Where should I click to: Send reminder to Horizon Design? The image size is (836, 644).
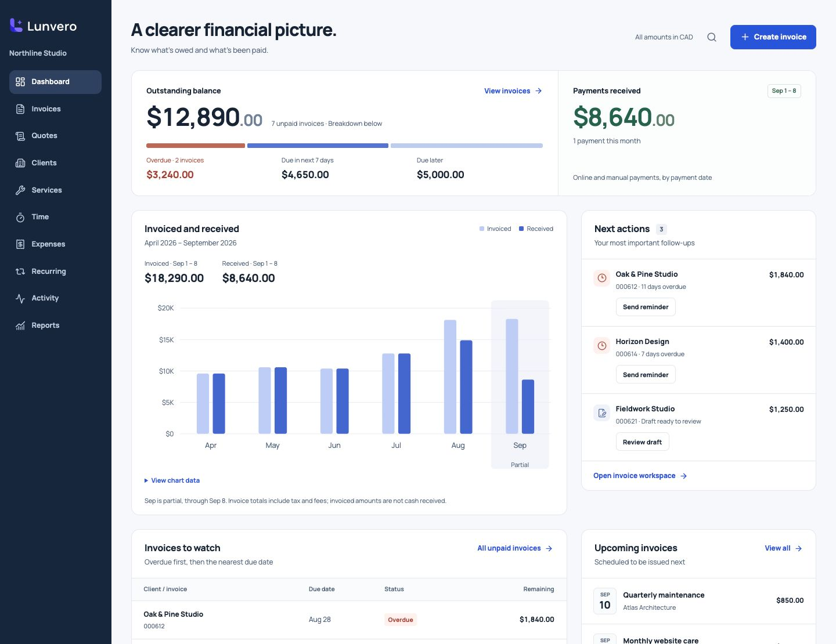tap(646, 375)
